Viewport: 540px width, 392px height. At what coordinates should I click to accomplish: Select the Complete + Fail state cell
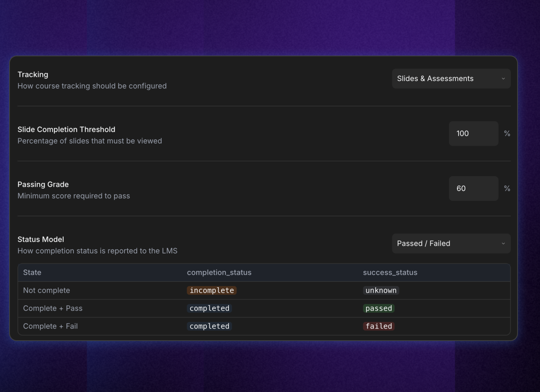(50, 326)
